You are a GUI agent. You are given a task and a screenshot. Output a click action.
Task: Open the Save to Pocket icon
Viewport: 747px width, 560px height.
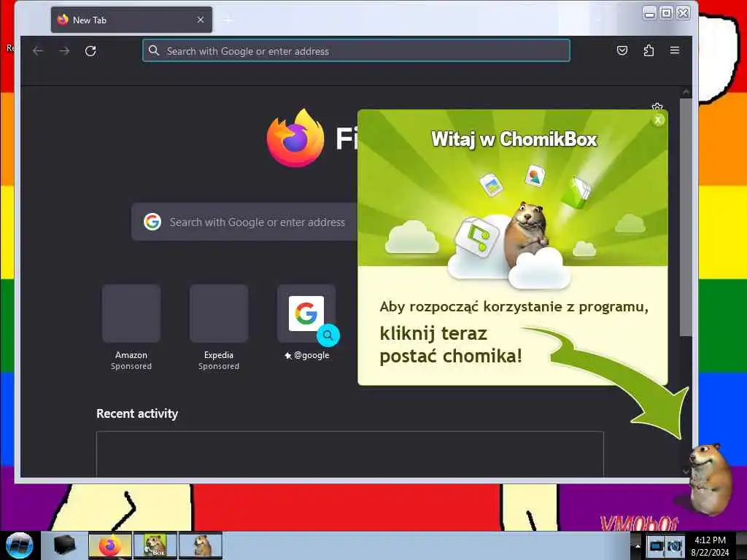(622, 50)
